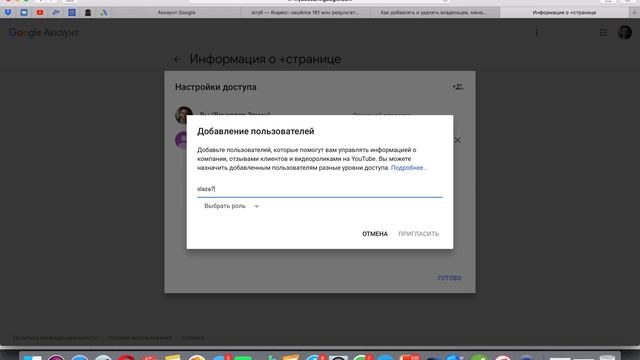The image size is (640, 360).
Task: Switch to the Аккаунт Google tab
Action: tap(176, 13)
